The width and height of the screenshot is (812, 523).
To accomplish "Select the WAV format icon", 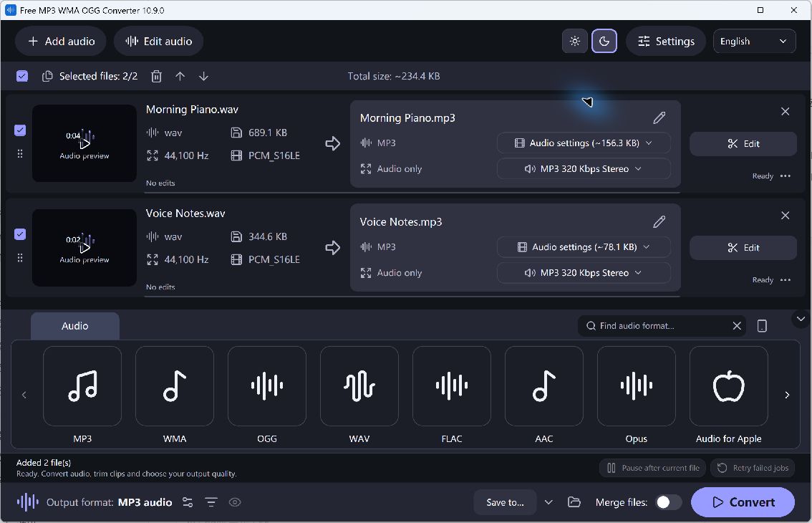I will click(x=359, y=386).
